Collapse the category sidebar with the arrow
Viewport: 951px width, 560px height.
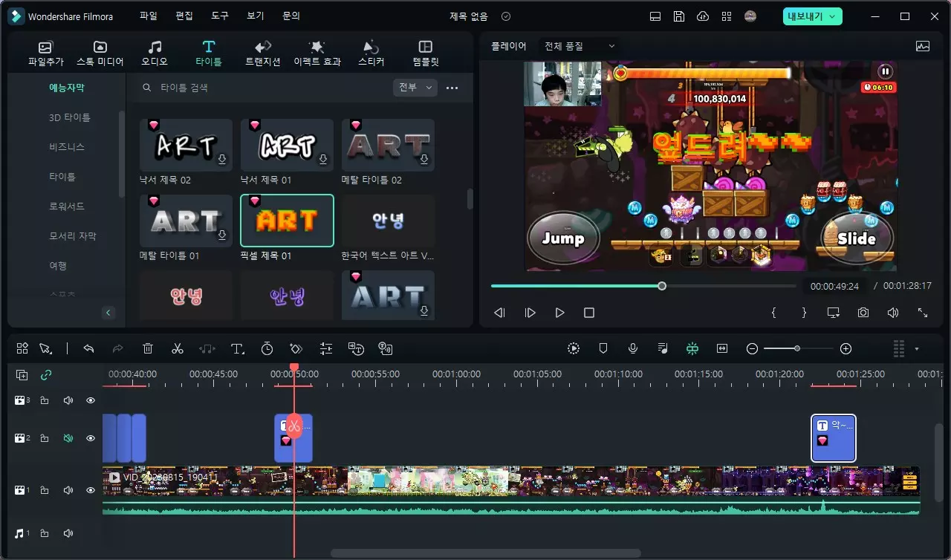[108, 313]
